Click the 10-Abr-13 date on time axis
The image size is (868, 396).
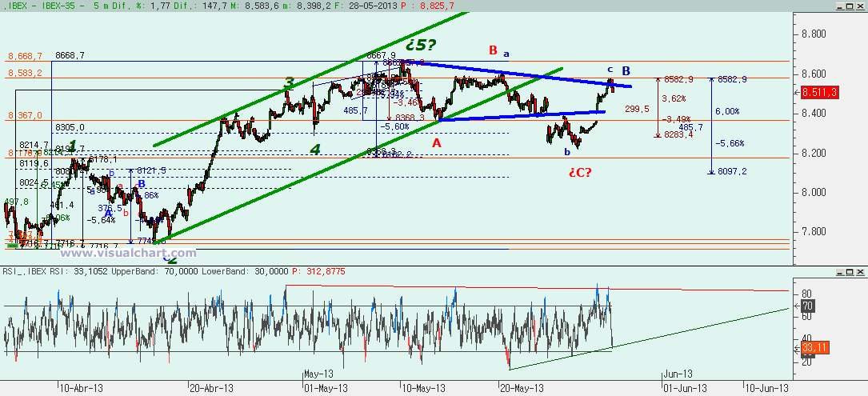tap(81, 388)
